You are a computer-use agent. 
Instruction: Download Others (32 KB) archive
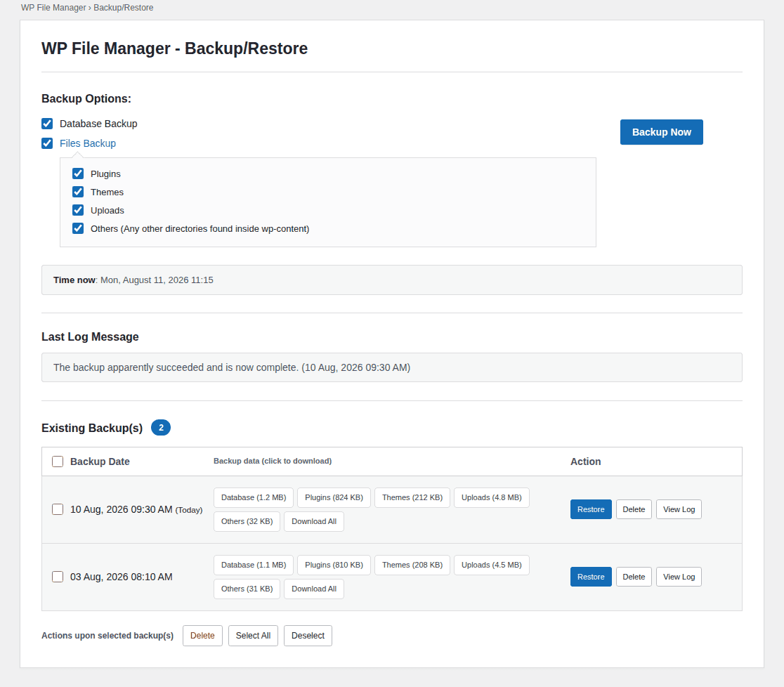click(x=247, y=521)
